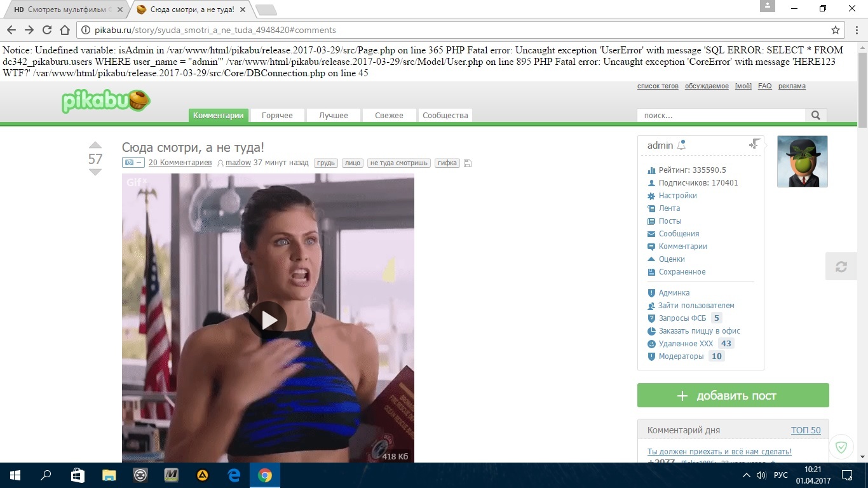Open the browser home page button
Screen dimensions: 868x488
coord(64,30)
